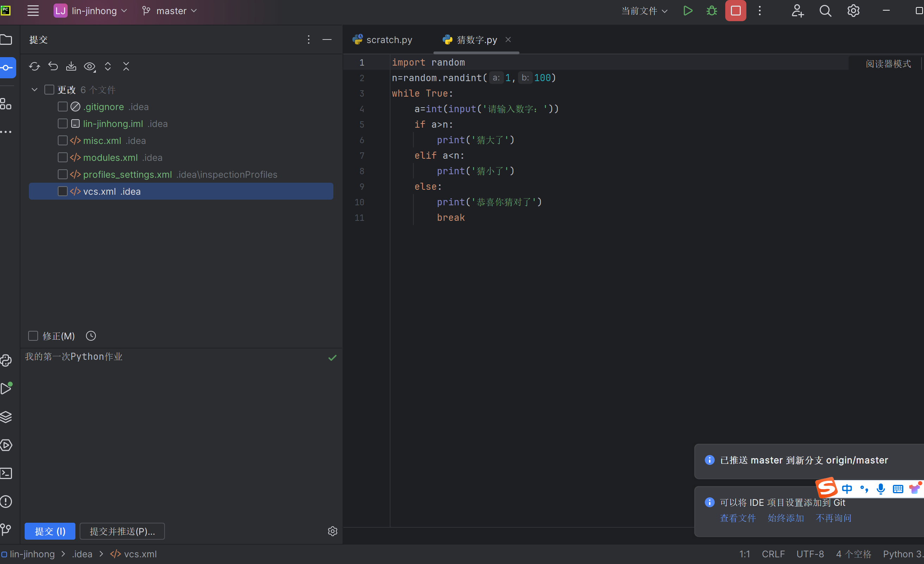Click the shelve changes icon

[x=71, y=66]
